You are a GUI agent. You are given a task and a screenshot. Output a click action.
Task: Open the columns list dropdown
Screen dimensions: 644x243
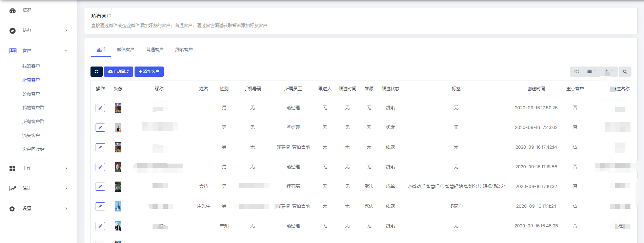point(591,72)
